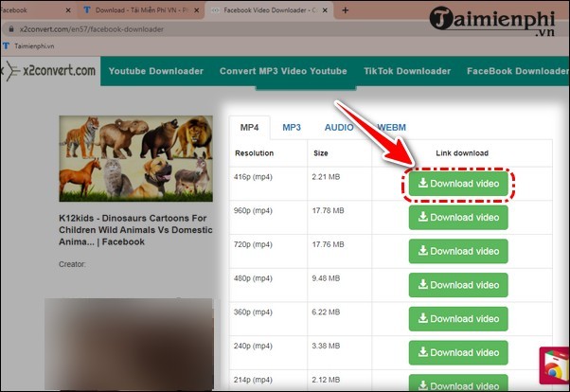This screenshot has width=570, height=392.
Task: Download video in 416p (mp4)
Action: click(x=458, y=184)
